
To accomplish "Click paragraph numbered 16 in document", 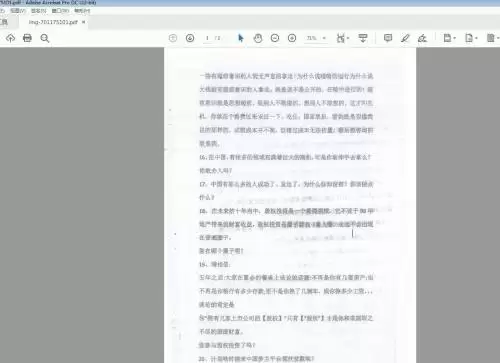I will (x=285, y=164).
